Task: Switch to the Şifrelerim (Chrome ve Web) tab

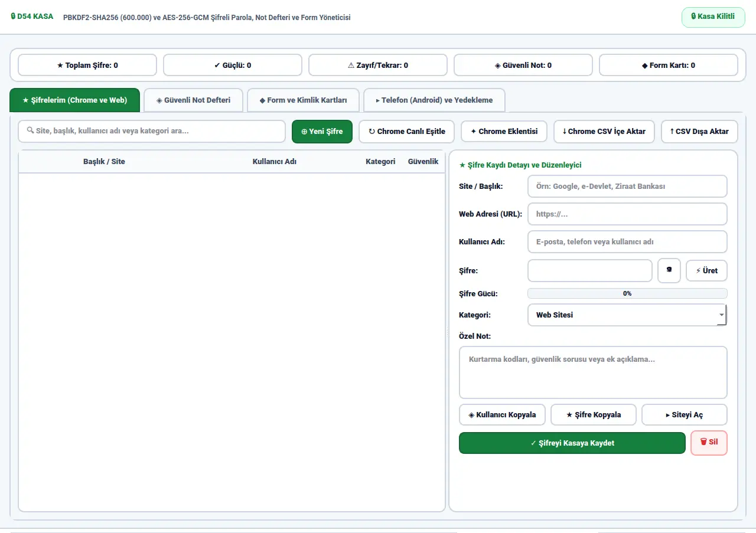Action: click(74, 100)
